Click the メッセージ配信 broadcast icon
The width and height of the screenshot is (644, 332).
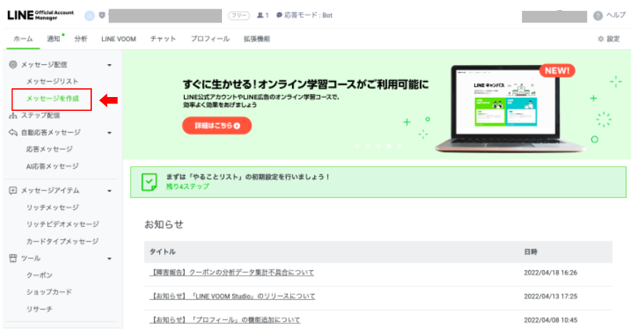(x=13, y=64)
